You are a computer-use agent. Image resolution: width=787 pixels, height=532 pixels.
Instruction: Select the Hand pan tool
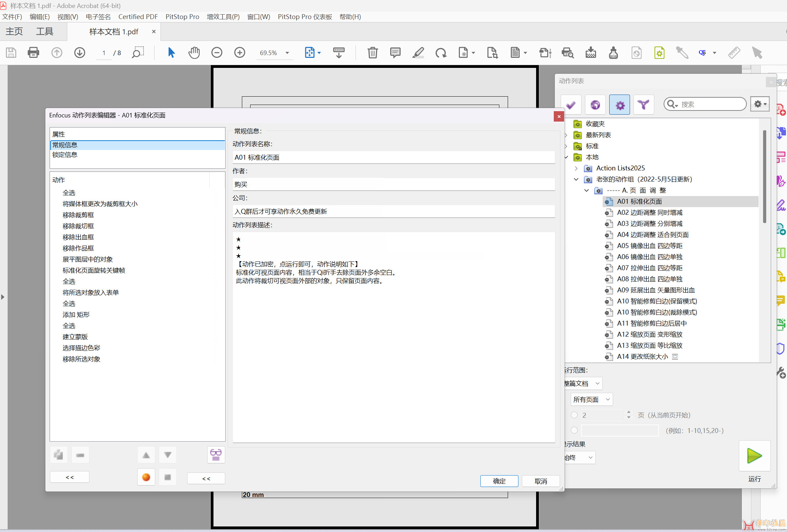(194, 53)
